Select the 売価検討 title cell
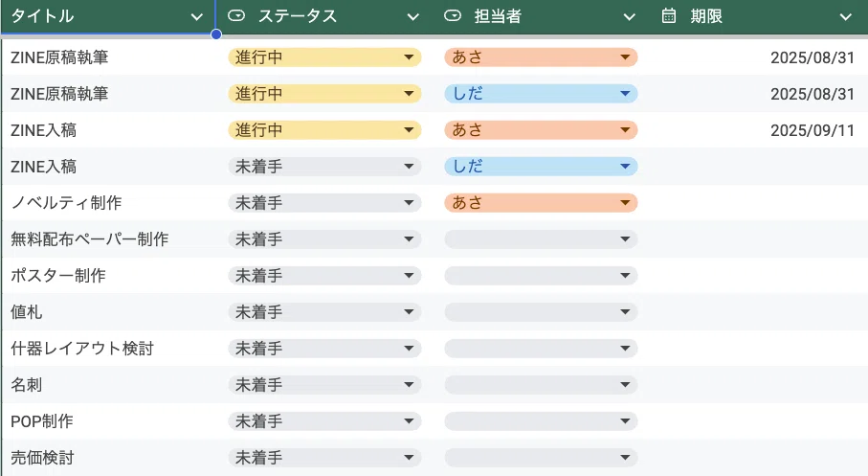The image size is (868, 476). (x=108, y=458)
